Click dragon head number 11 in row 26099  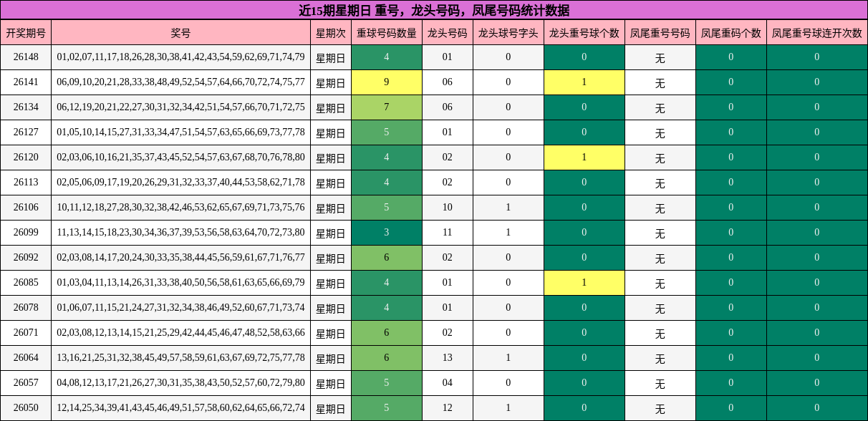pos(448,233)
